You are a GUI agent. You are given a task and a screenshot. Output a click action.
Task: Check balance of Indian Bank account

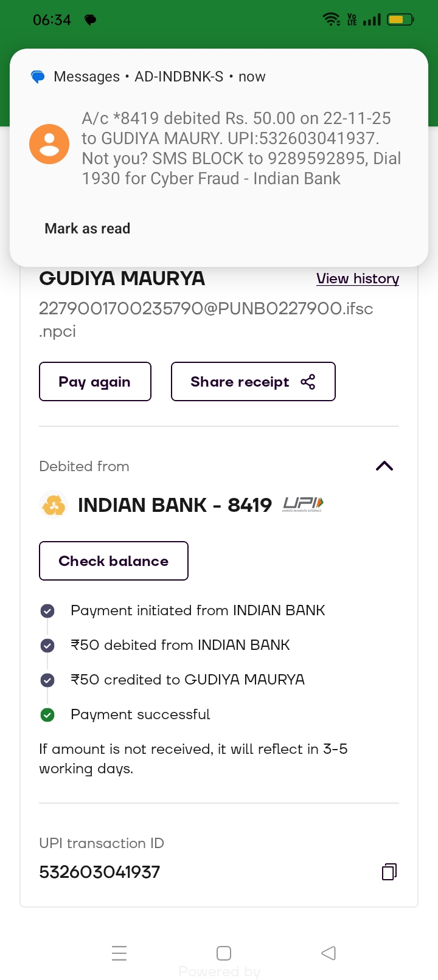point(114,561)
